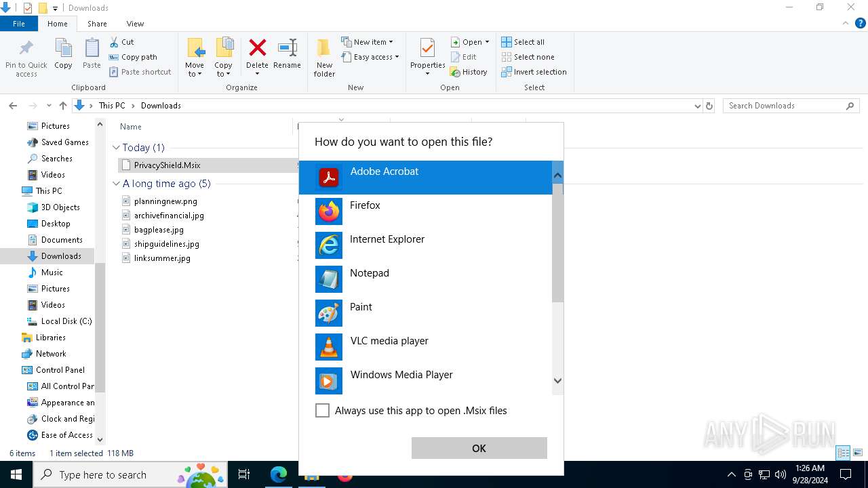Click the Paste icon in ribbon
This screenshot has height=488, width=868.
click(92, 49)
